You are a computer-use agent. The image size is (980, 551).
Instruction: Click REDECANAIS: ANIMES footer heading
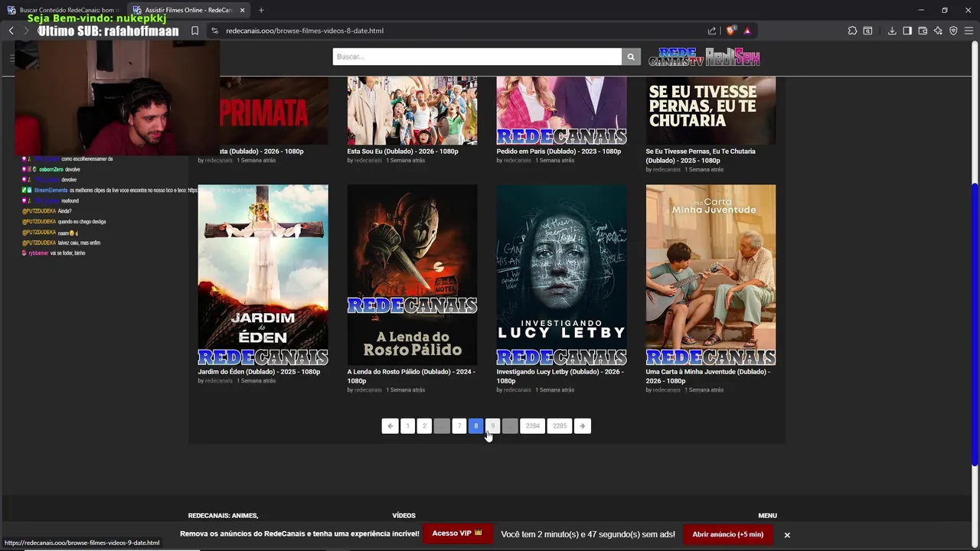(223, 516)
